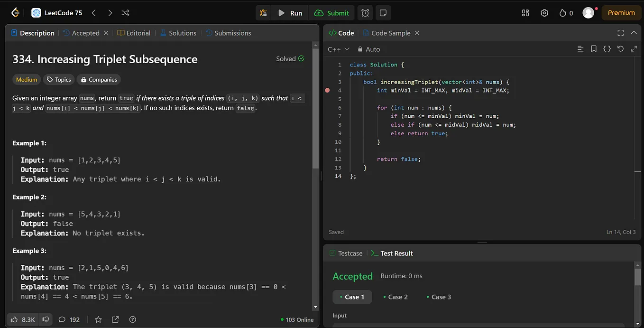Open settings gear icon in top bar
644x328 pixels.
[544, 13]
